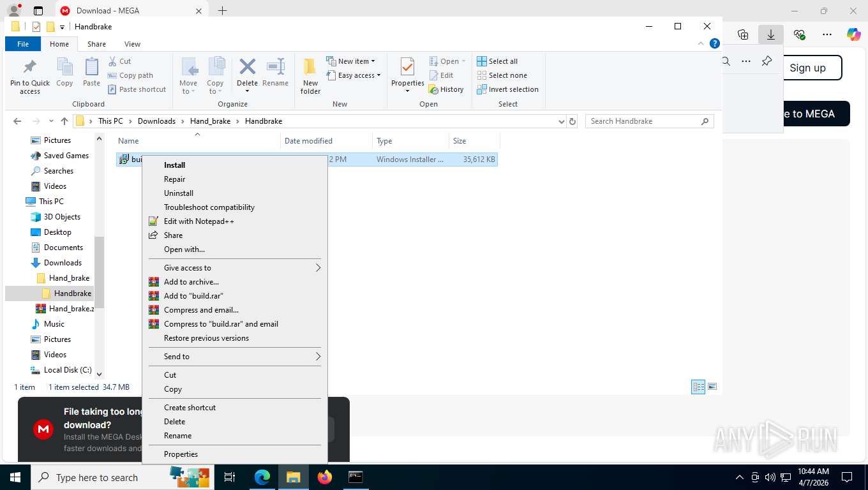Image resolution: width=868 pixels, height=490 pixels.
Task: Choose Add to archive... entry
Action: click(235, 282)
